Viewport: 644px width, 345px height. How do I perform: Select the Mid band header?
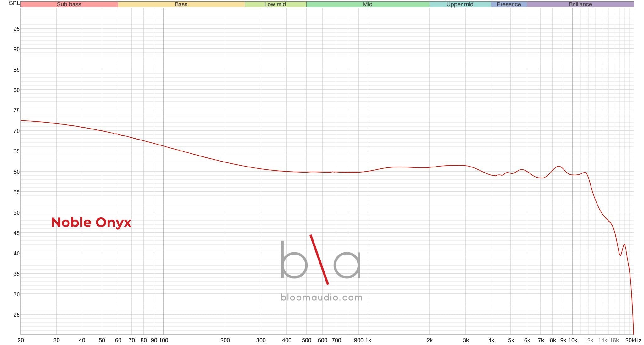point(368,4)
